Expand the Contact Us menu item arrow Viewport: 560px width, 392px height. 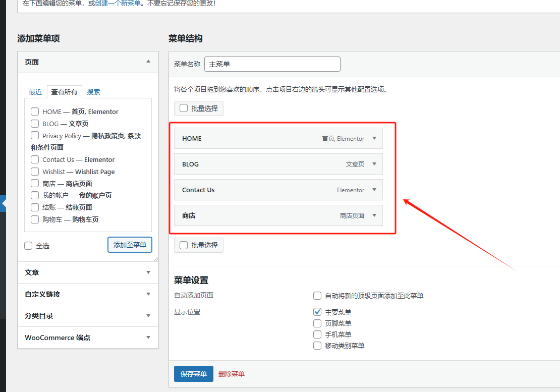click(x=374, y=190)
